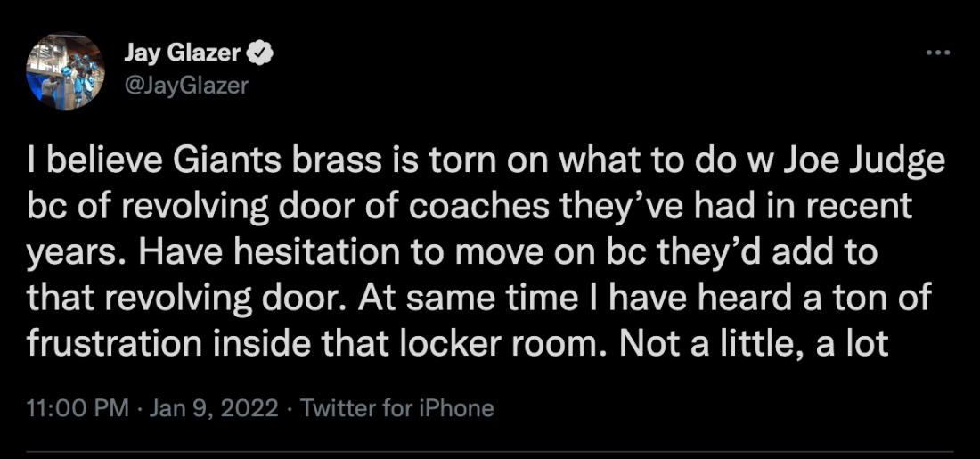Open the Jay Glazer display name link
Image resolution: width=980 pixels, height=459 pixels.
tap(181, 54)
